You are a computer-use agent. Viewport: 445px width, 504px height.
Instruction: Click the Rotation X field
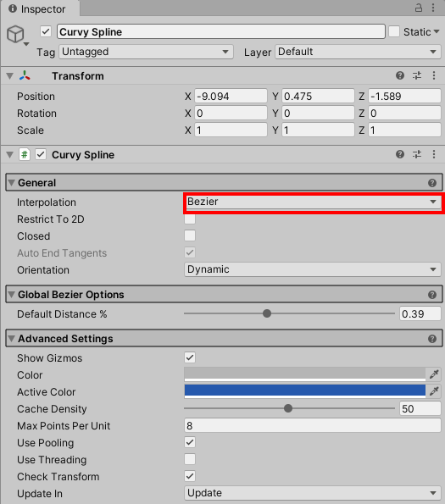(231, 114)
